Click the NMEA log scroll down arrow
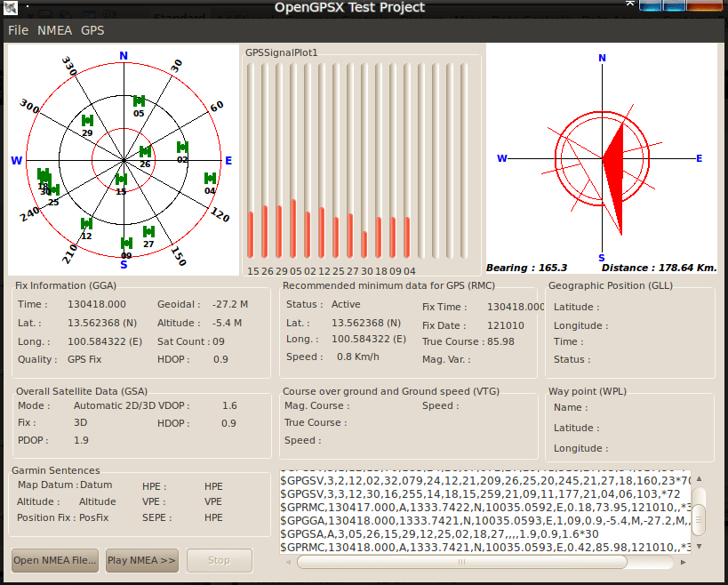728x585 pixels. [x=700, y=547]
